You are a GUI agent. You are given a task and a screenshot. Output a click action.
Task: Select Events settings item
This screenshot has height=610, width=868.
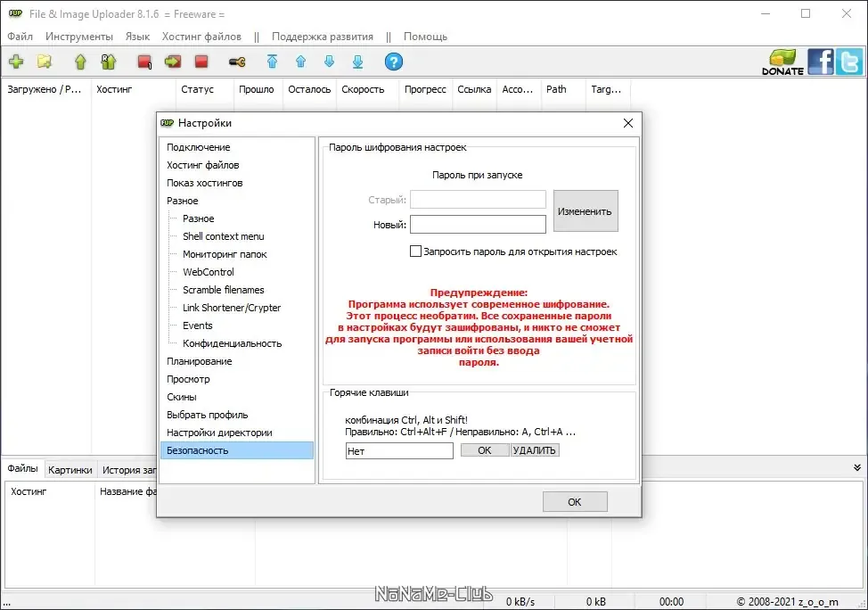point(198,326)
